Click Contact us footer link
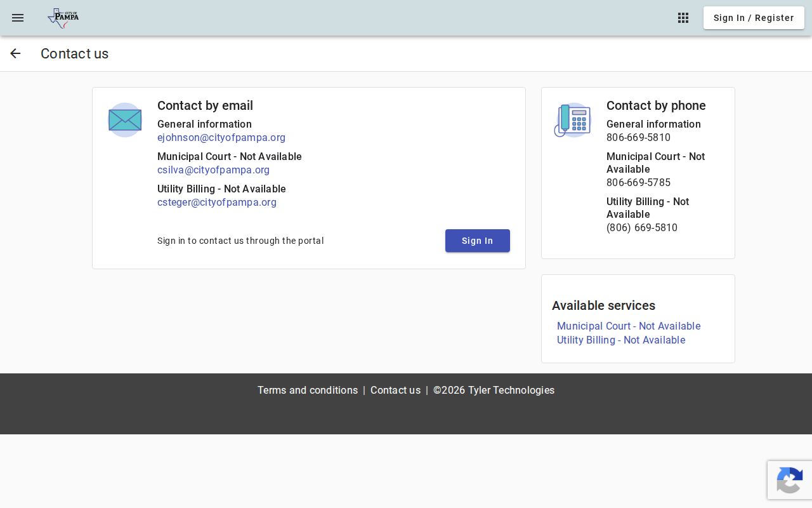812x508 pixels. tap(395, 391)
